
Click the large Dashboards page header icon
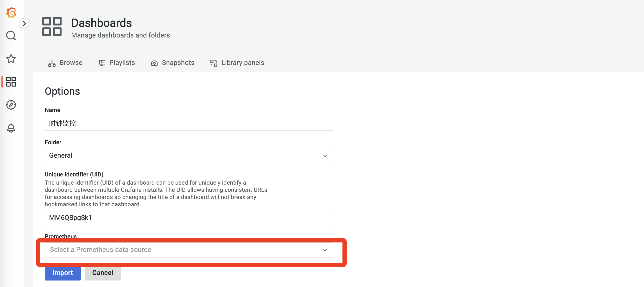pos(52,26)
